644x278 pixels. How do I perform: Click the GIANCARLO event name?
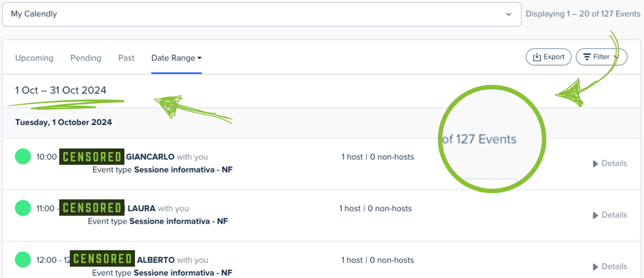coord(150,157)
